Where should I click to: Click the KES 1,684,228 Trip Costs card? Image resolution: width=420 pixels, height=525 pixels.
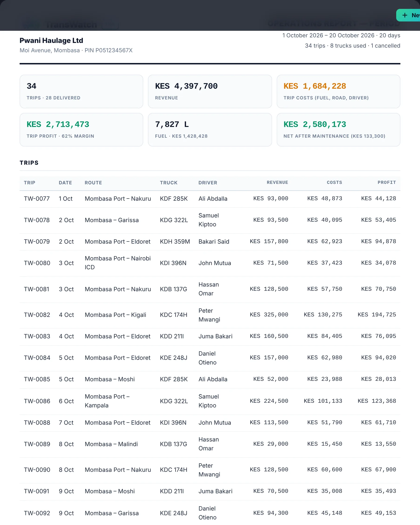pos(338,91)
